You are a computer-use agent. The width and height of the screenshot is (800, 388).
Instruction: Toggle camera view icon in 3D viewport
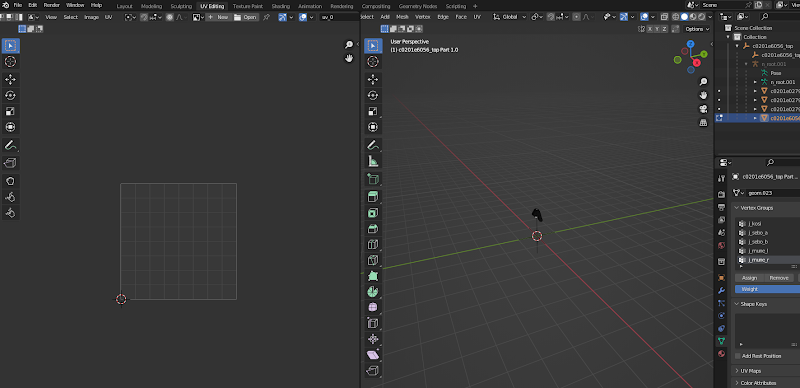[704, 109]
